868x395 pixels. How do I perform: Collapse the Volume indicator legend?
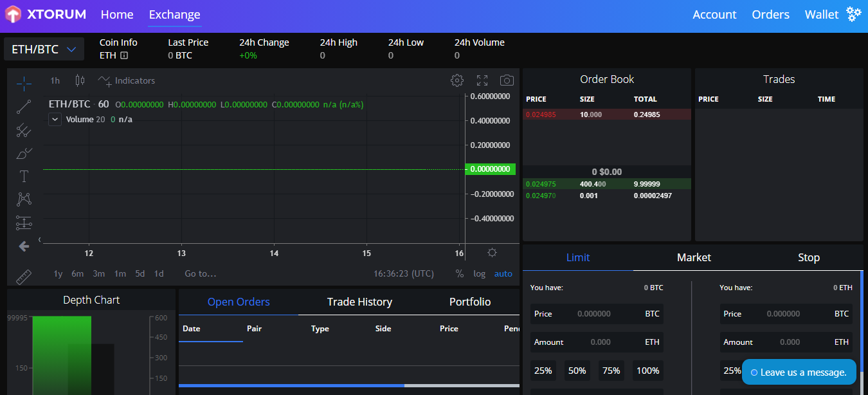(x=55, y=119)
